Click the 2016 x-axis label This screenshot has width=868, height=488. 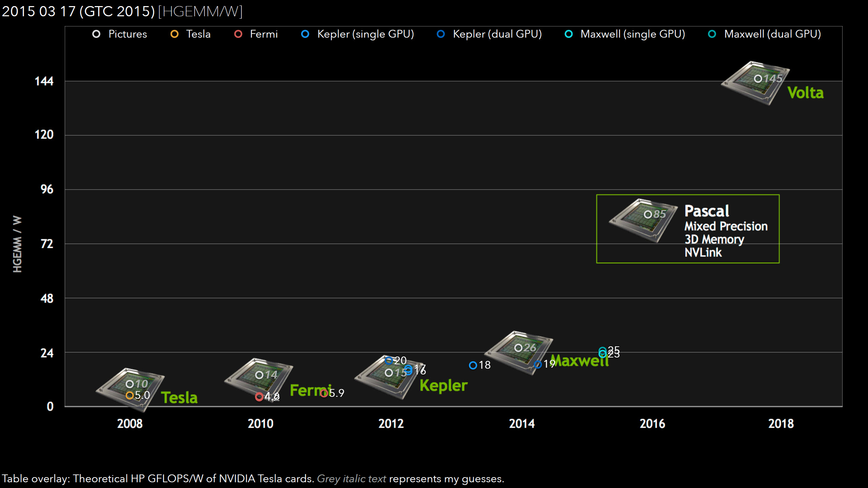652,424
